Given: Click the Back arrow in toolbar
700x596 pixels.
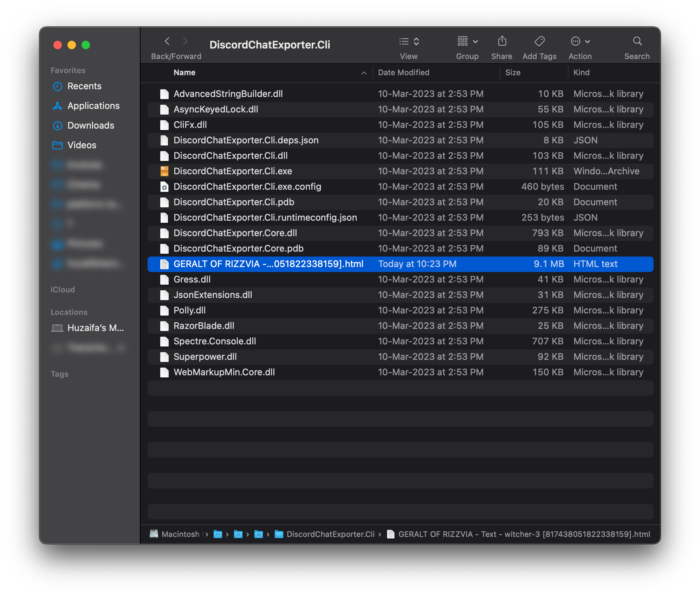Looking at the screenshot, I should (167, 41).
